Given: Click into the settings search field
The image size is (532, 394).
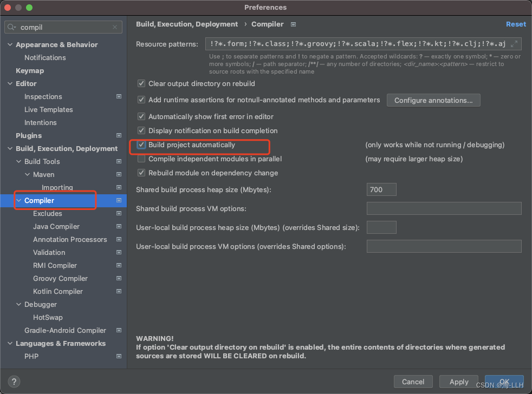Looking at the screenshot, I should click(x=63, y=27).
